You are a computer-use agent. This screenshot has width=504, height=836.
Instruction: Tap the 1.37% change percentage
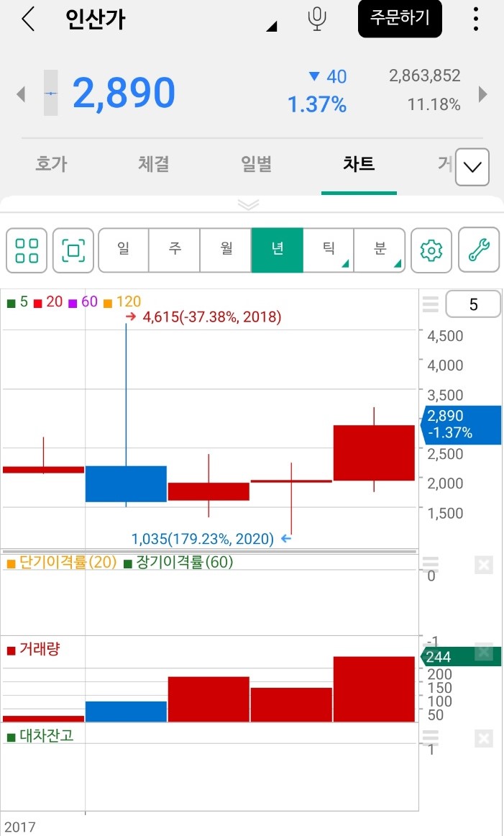[x=317, y=104]
